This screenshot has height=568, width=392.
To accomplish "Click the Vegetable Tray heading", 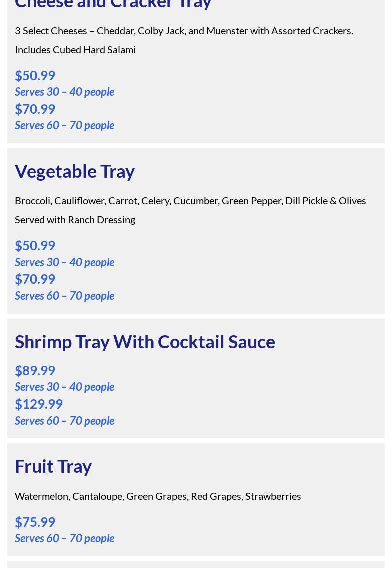I will click(75, 171).
